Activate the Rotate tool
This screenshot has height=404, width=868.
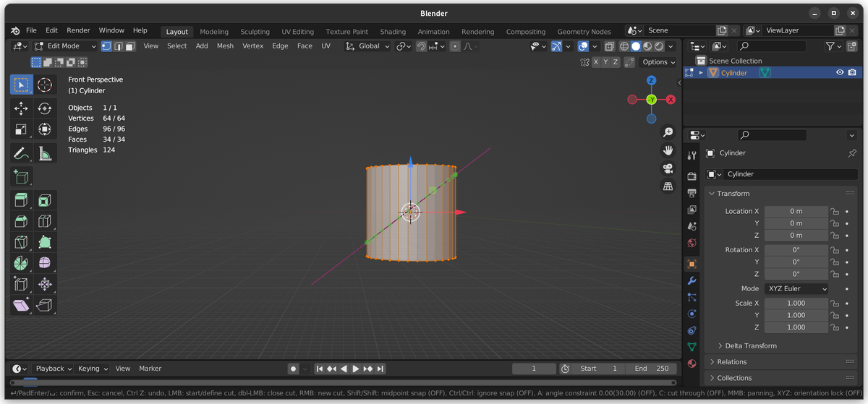45,108
